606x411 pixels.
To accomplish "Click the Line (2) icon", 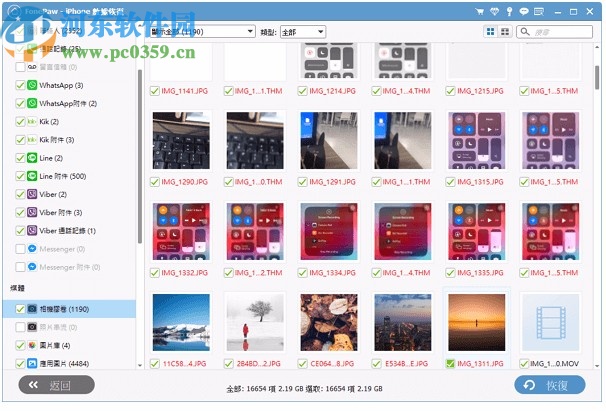I will coord(32,158).
